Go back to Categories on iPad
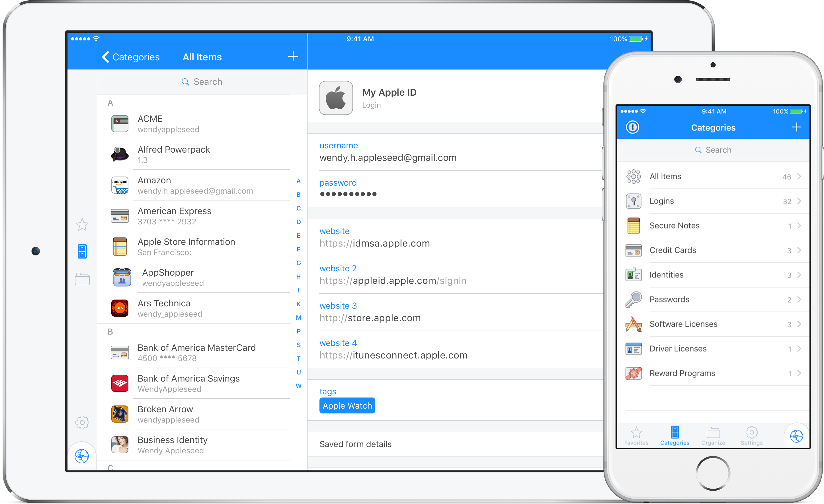The image size is (824, 504). coord(131,57)
